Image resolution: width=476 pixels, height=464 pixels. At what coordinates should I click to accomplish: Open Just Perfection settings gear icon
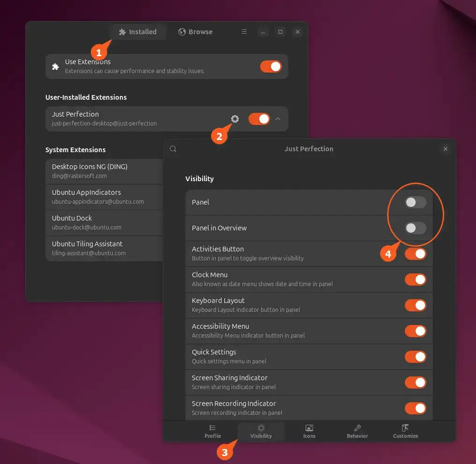pos(235,119)
